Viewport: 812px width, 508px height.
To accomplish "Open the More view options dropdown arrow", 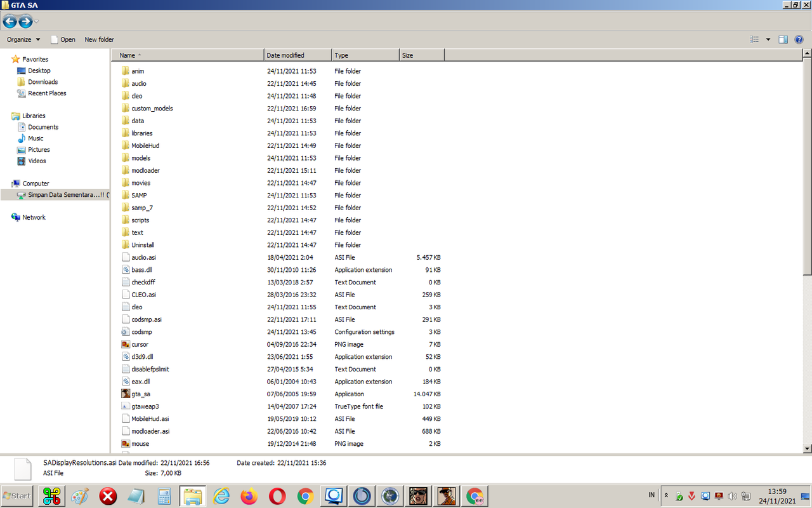I will pyautogui.click(x=768, y=39).
